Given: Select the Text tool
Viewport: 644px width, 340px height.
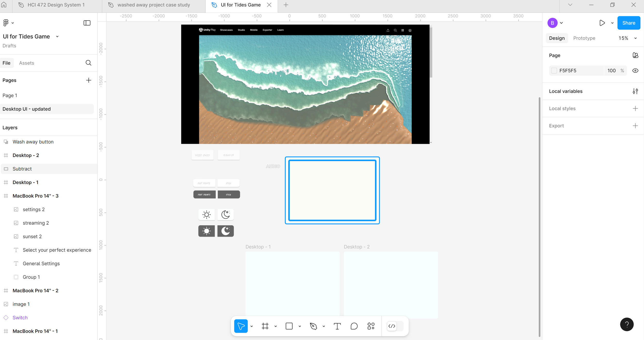Looking at the screenshot, I should pos(337,326).
